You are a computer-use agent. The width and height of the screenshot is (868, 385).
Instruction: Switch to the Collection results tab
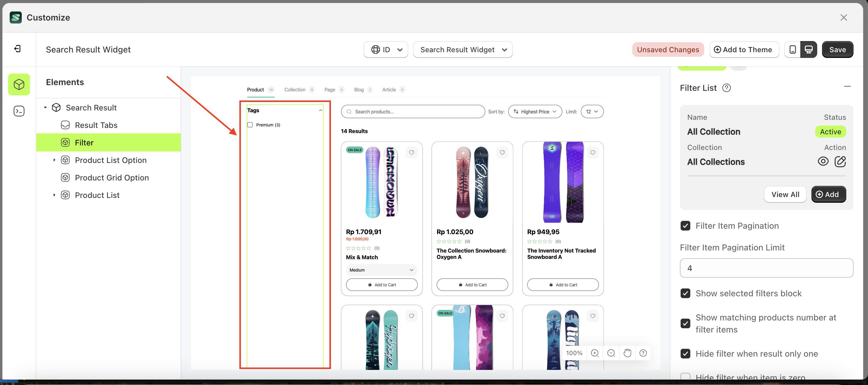(295, 90)
